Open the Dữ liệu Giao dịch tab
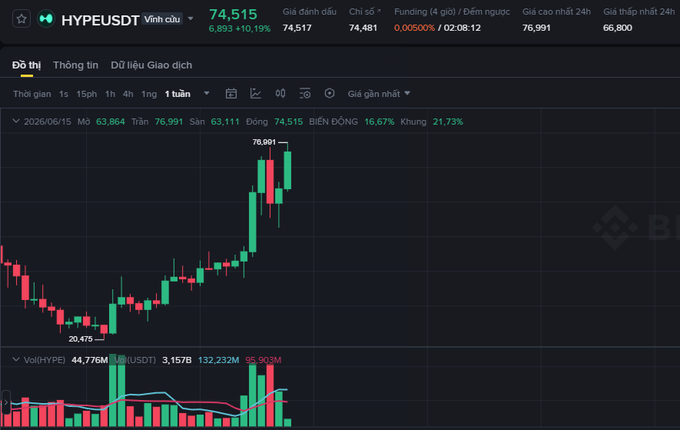This screenshot has height=430, width=680. pos(151,65)
